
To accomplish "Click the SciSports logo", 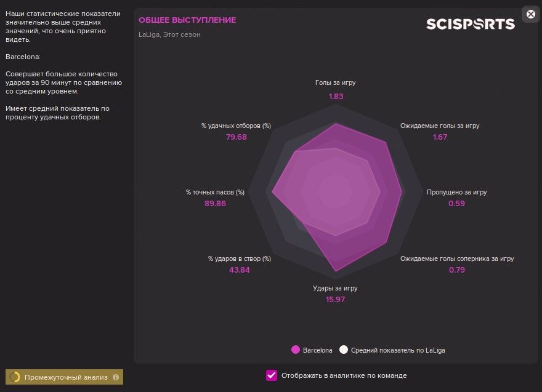I will (471, 24).
